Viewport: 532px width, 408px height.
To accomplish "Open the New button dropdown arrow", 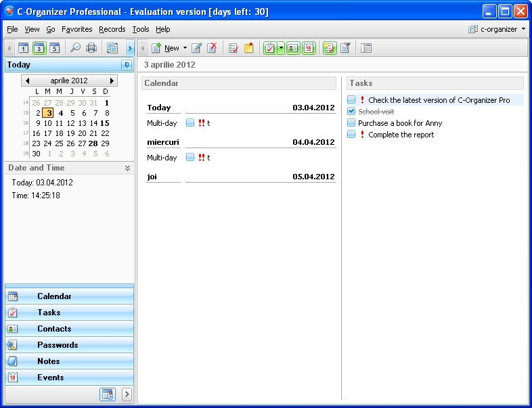I will click(x=185, y=48).
